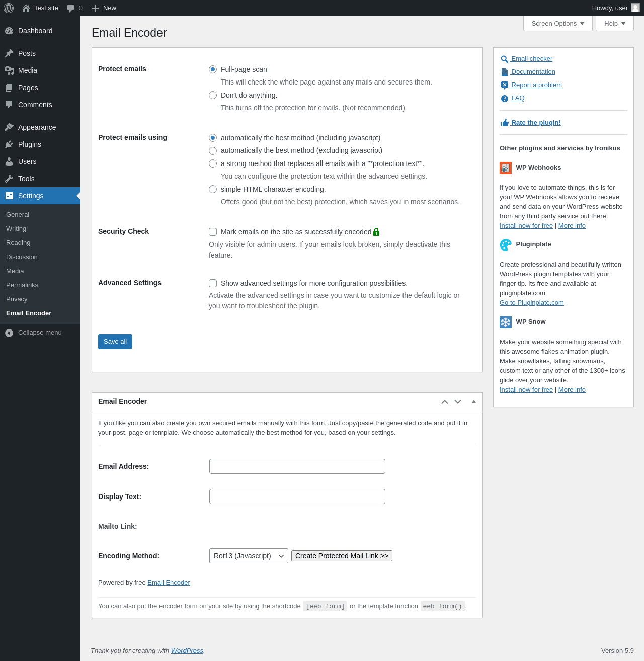
Task: Open the Help dropdown tab
Action: 615,24
